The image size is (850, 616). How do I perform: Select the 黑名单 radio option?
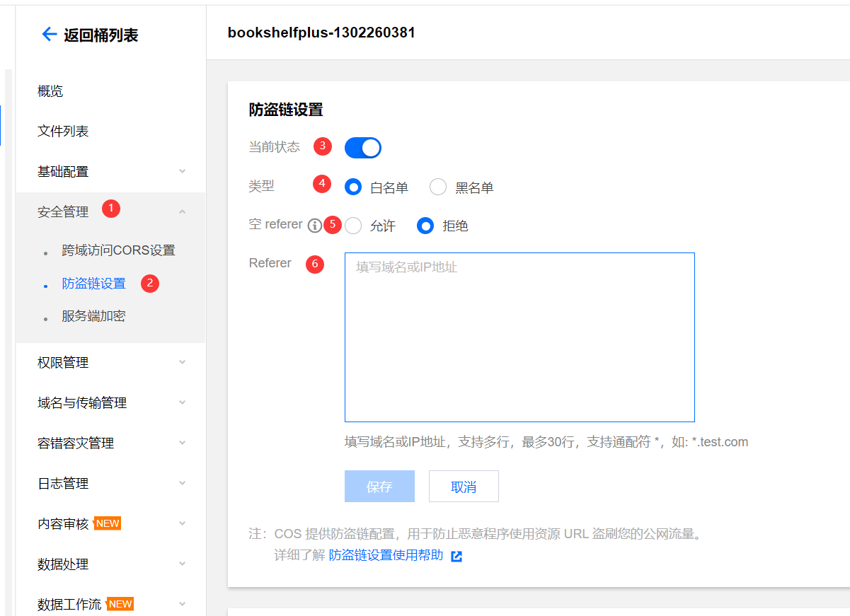click(438, 187)
